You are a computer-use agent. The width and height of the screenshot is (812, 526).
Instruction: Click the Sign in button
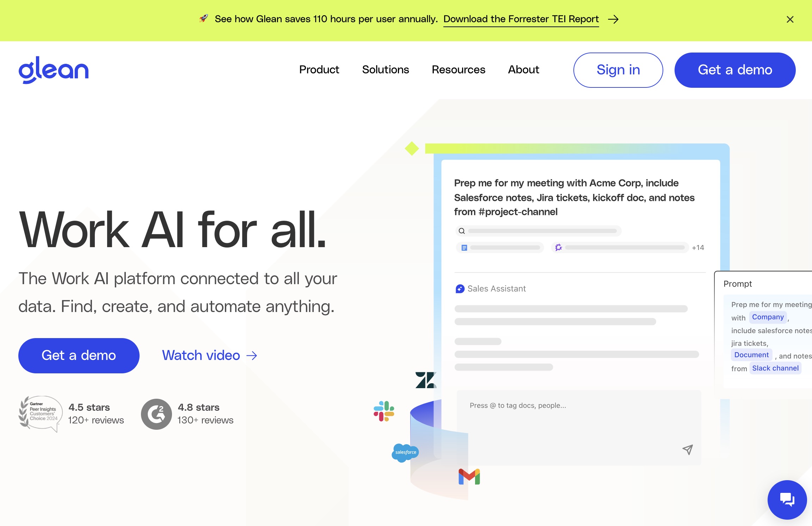618,69
